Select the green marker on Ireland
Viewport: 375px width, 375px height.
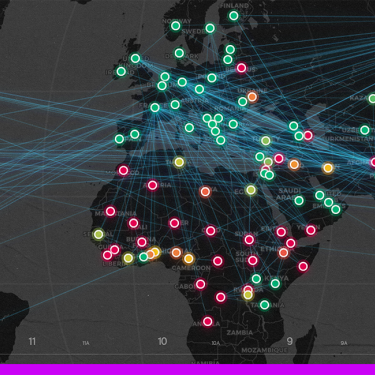121,71
